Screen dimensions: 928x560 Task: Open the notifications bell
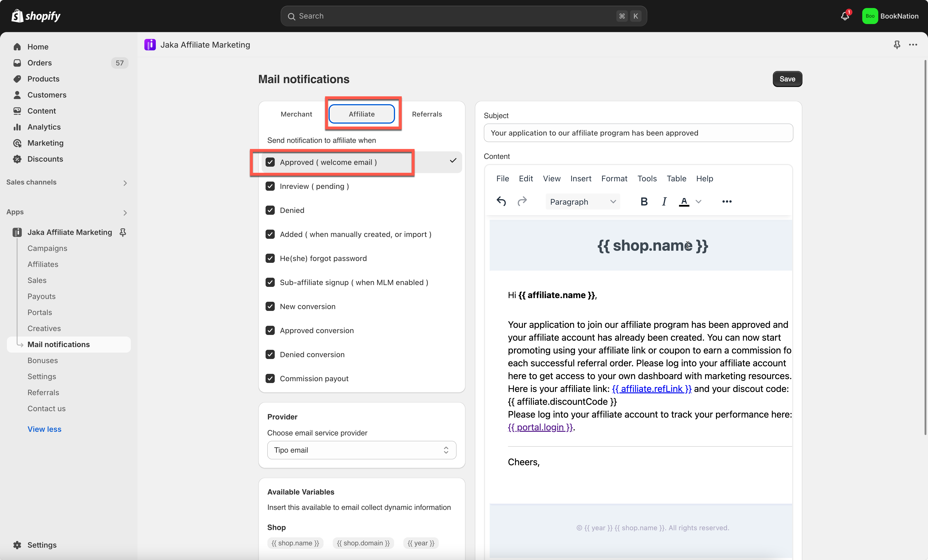pyautogui.click(x=845, y=16)
